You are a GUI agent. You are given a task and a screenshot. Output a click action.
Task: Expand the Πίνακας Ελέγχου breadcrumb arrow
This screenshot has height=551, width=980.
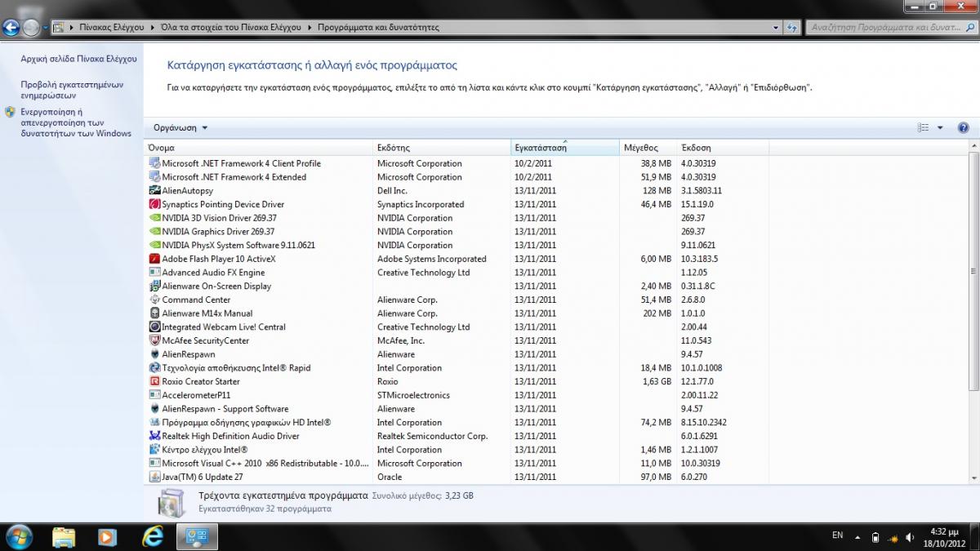point(152,27)
